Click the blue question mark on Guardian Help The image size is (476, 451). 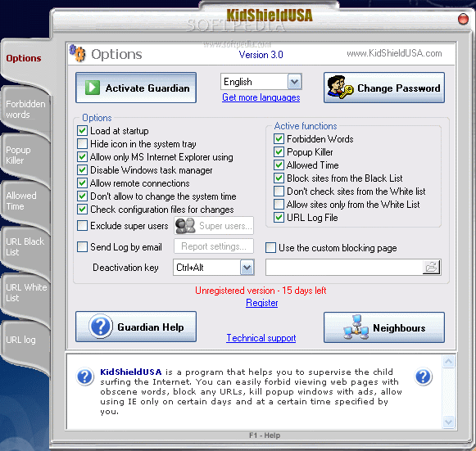pyautogui.click(x=101, y=327)
